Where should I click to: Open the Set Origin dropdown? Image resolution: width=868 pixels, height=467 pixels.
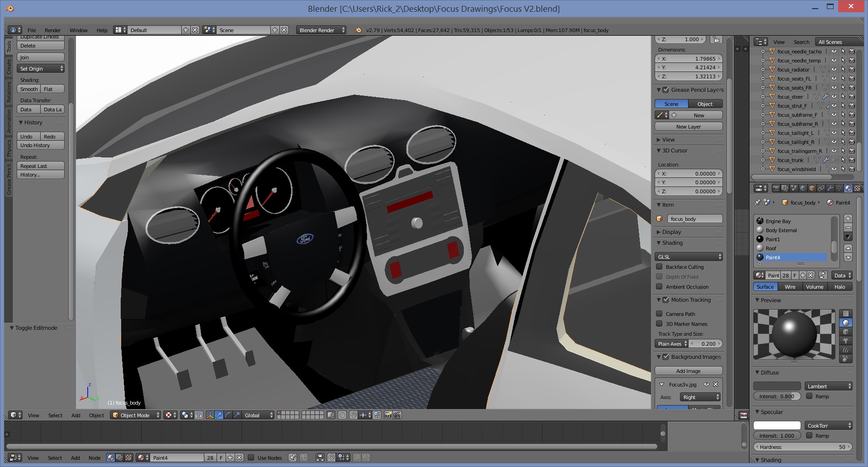point(41,68)
